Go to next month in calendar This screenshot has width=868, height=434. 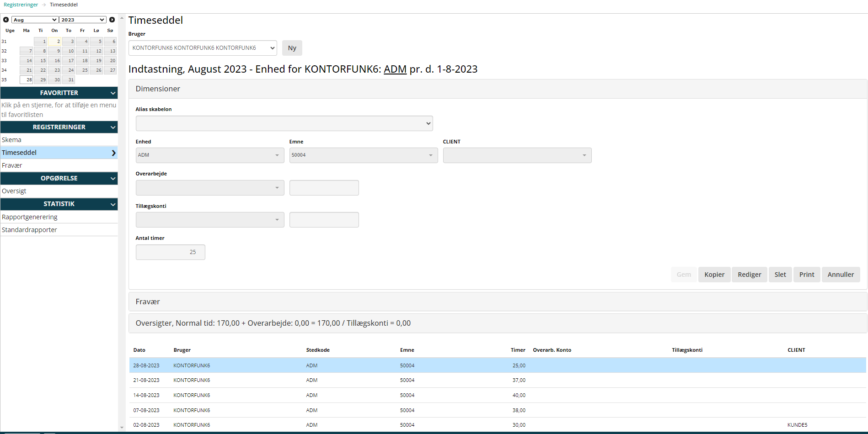tap(112, 20)
